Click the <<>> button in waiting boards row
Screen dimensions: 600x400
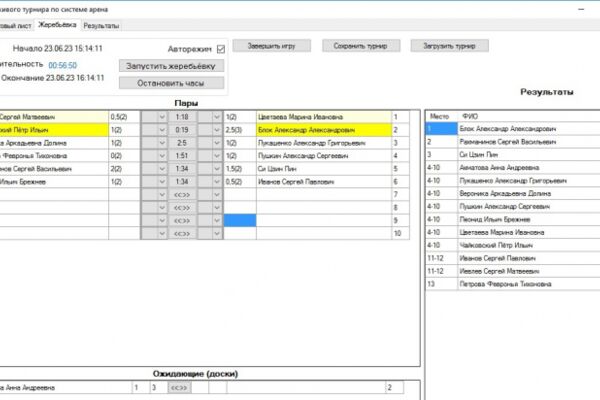(179, 387)
